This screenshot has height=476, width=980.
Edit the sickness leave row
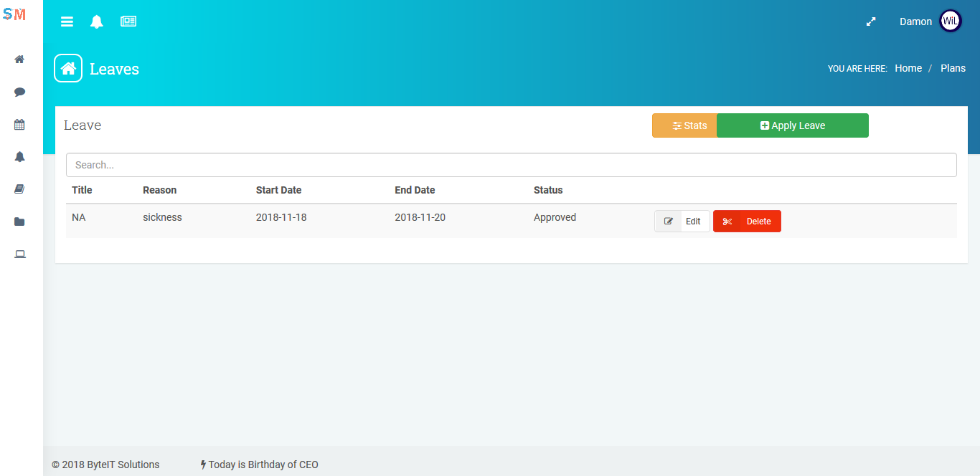click(x=682, y=222)
